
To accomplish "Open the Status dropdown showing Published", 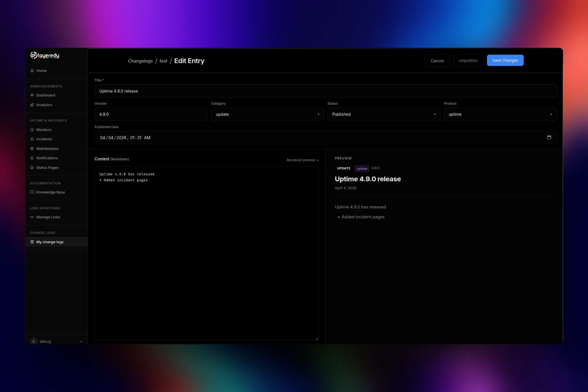I will point(383,114).
